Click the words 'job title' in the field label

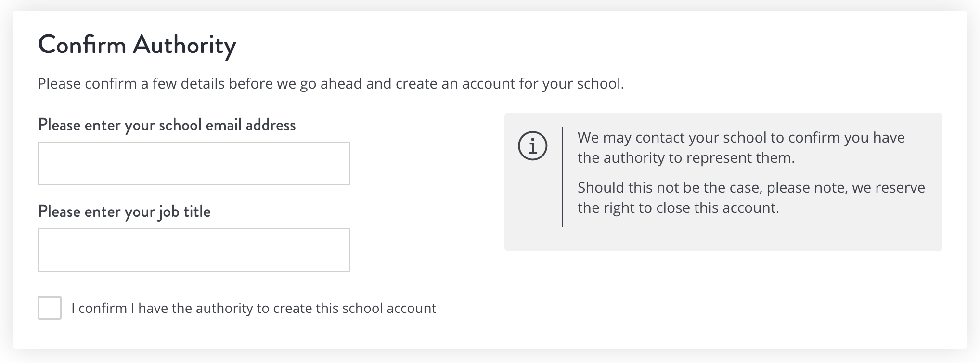(185, 212)
